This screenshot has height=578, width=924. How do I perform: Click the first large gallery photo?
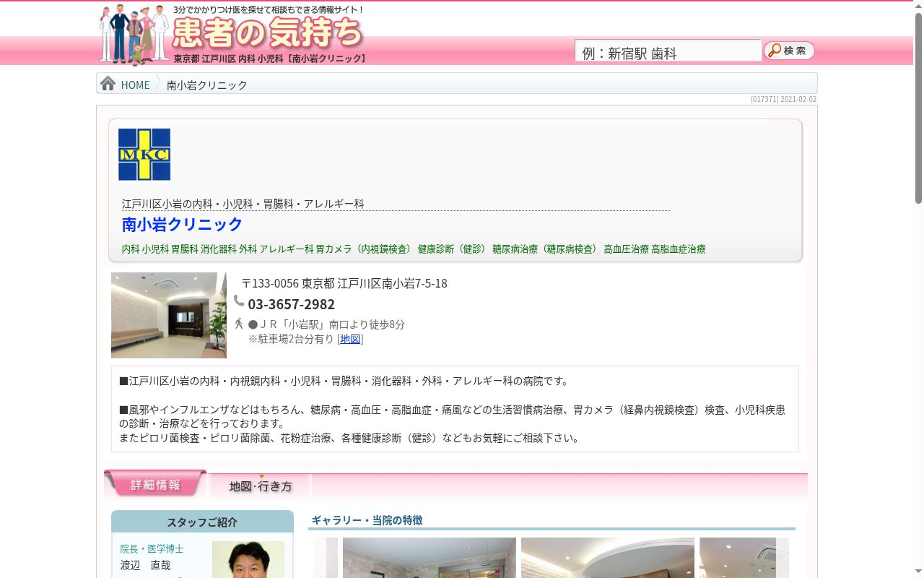(430, 558)
